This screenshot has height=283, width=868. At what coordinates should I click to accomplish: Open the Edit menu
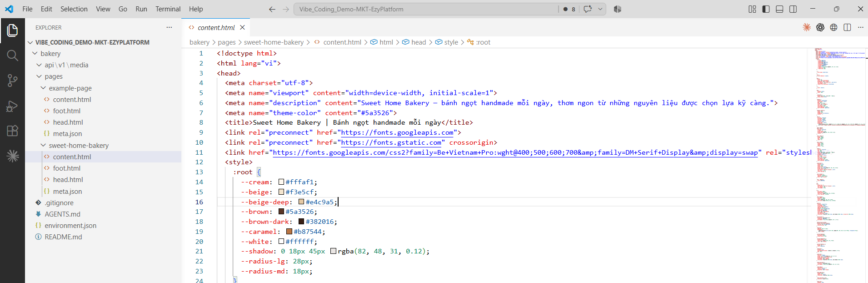click(x=46, y=9)
